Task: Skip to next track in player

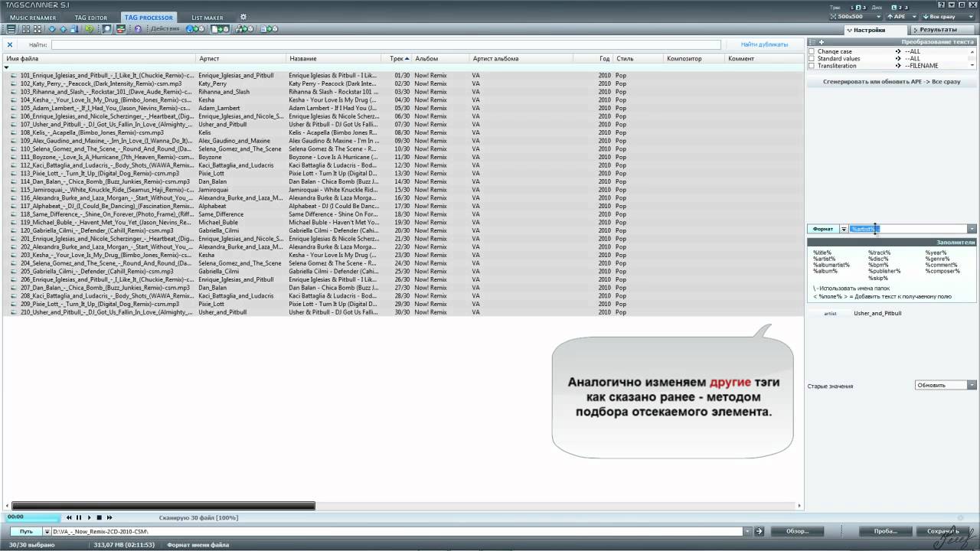Action: coord(109,517)
